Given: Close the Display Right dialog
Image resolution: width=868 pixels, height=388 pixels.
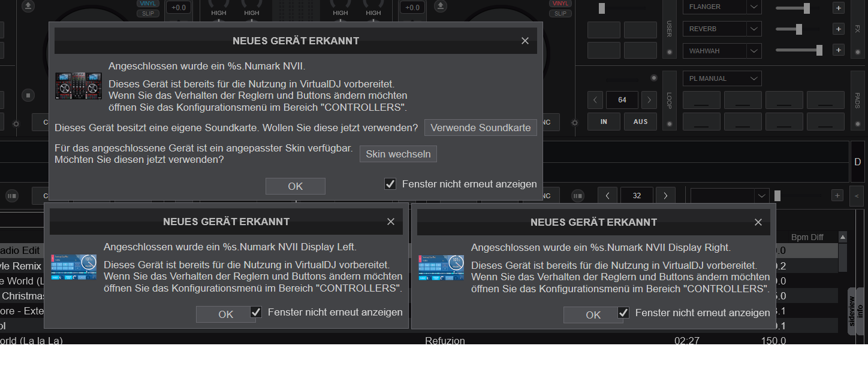Looking at the screenshot, I should pyautogui.click(x=758, y=222).
